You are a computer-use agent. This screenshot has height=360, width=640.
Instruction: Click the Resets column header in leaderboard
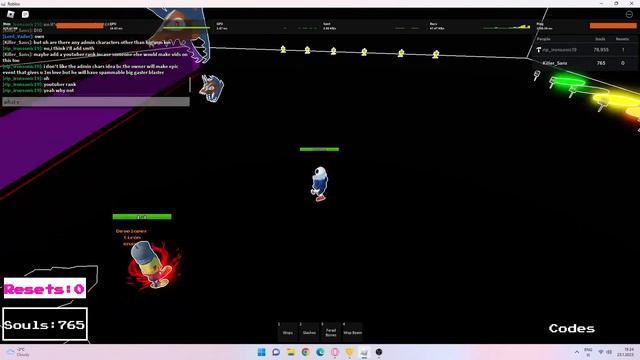[622, 39]
